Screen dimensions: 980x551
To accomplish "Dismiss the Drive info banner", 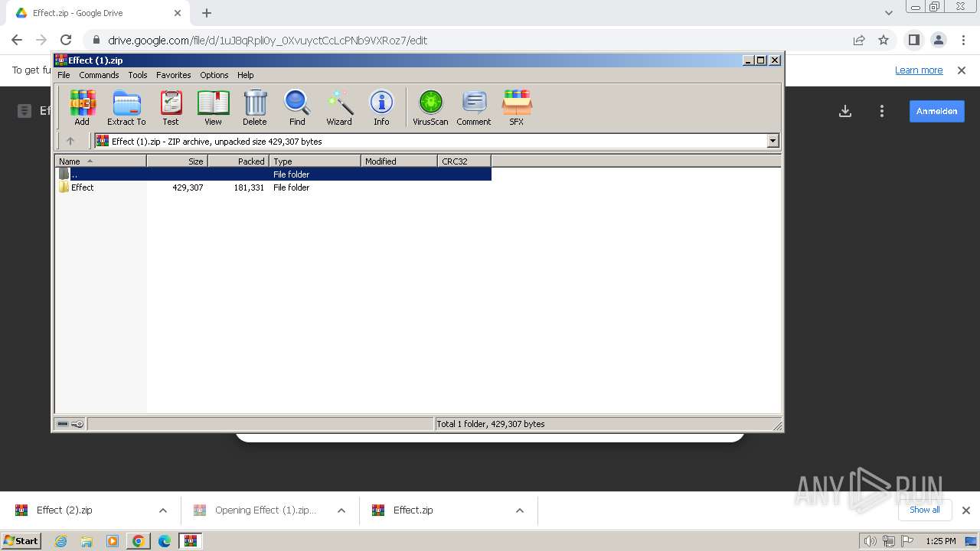I will tap(962, 70).
